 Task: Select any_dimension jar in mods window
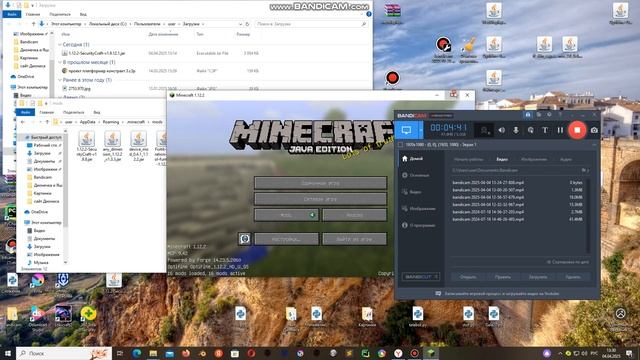click(112, 146)
